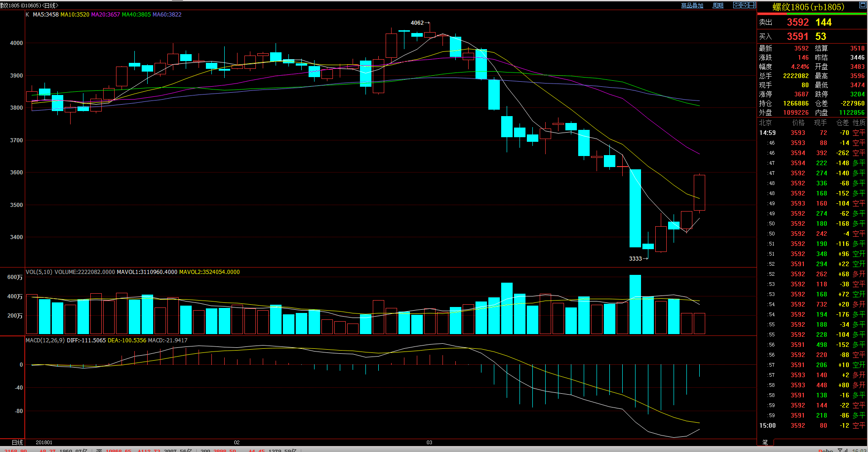This screenshot has height=452, width=868.
Task: Click the 买入 buy price 3591
Action: click(797, 37)
